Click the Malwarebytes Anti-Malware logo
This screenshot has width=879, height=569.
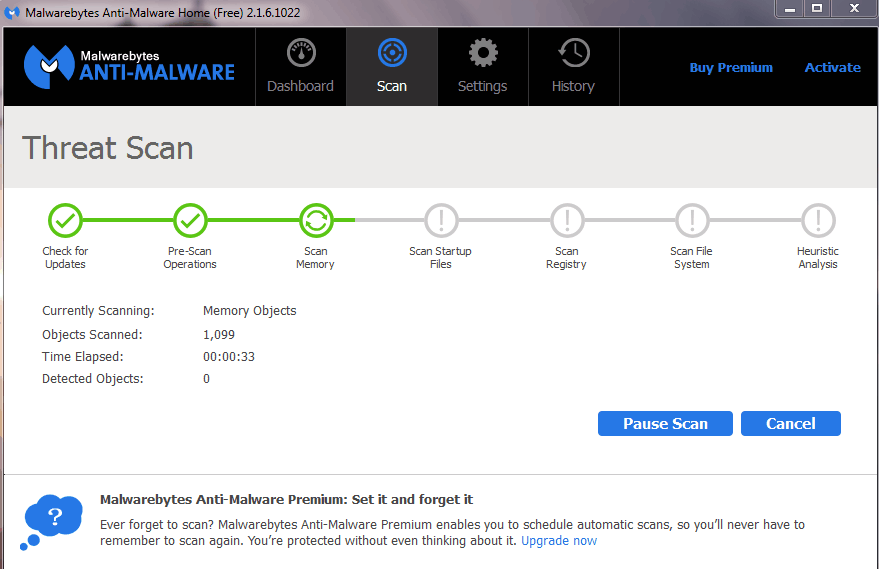click(x=129, y=67)
